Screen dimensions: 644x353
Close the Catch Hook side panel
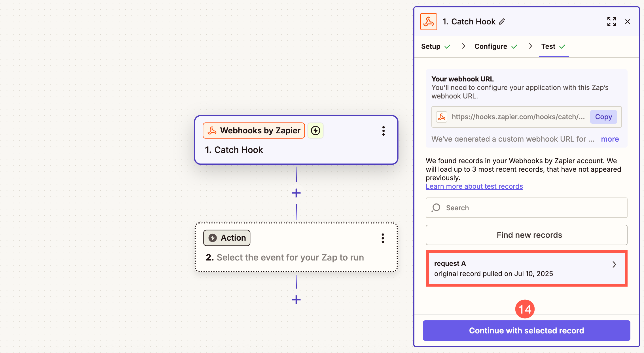(628, 22)
